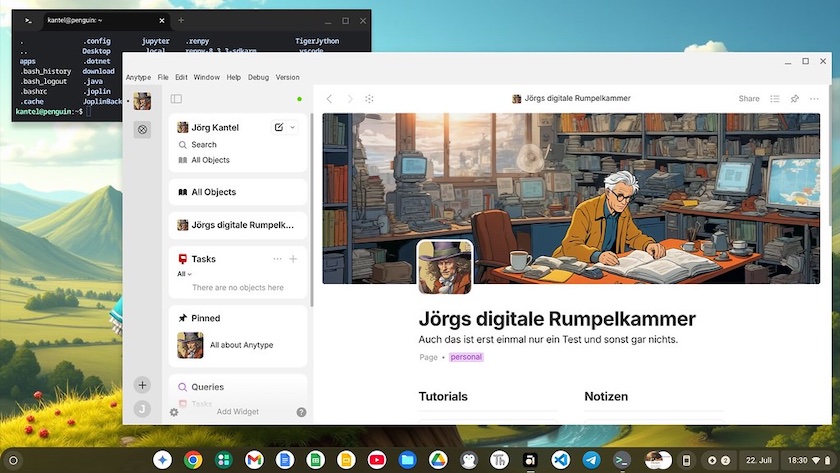Click the description line starting Auch das ist
This screenshot has width=840, height=473.
click(548, 340)
